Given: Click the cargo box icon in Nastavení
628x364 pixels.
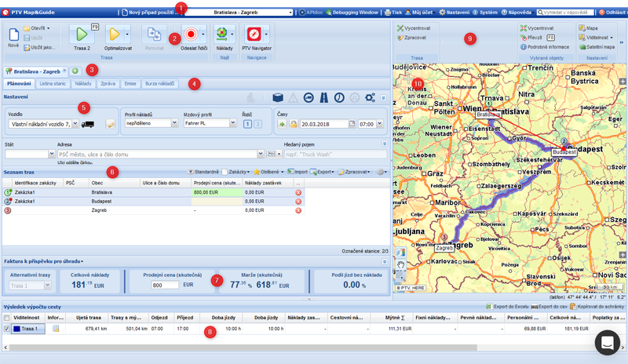Looking at the screenshot, I should 278,98.
